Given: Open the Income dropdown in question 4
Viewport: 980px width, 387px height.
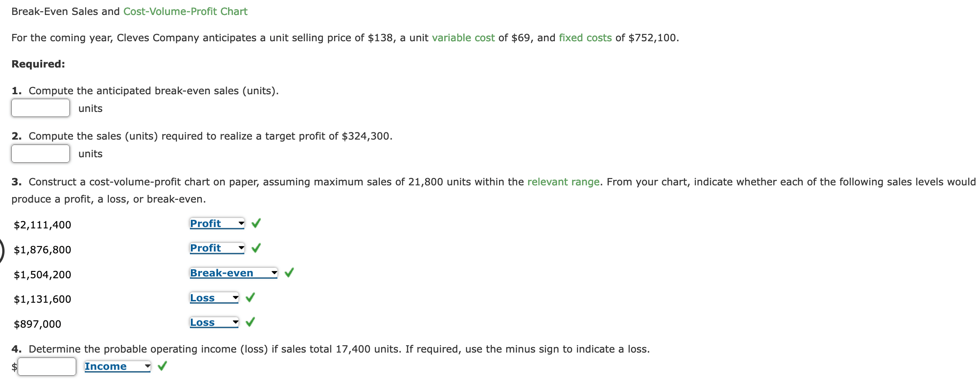Looking at the screenshot, I should point(117,367).
